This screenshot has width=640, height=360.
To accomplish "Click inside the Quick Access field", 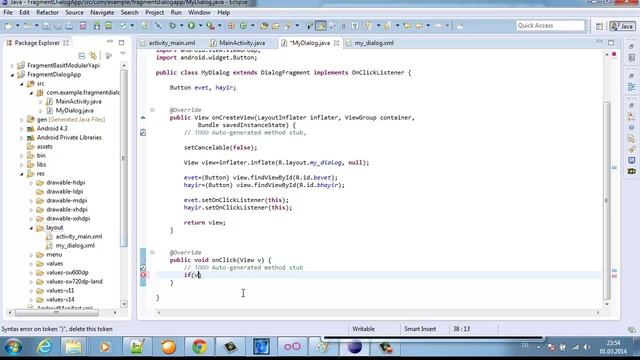I will point(550,26).
